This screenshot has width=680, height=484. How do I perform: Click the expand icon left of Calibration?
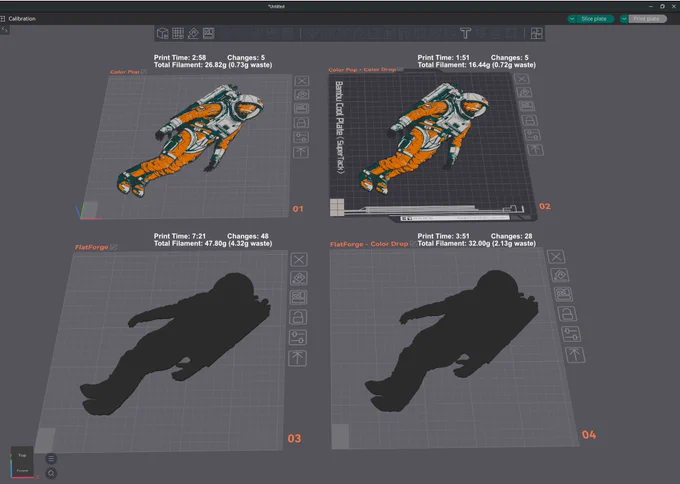click(3, 19)
